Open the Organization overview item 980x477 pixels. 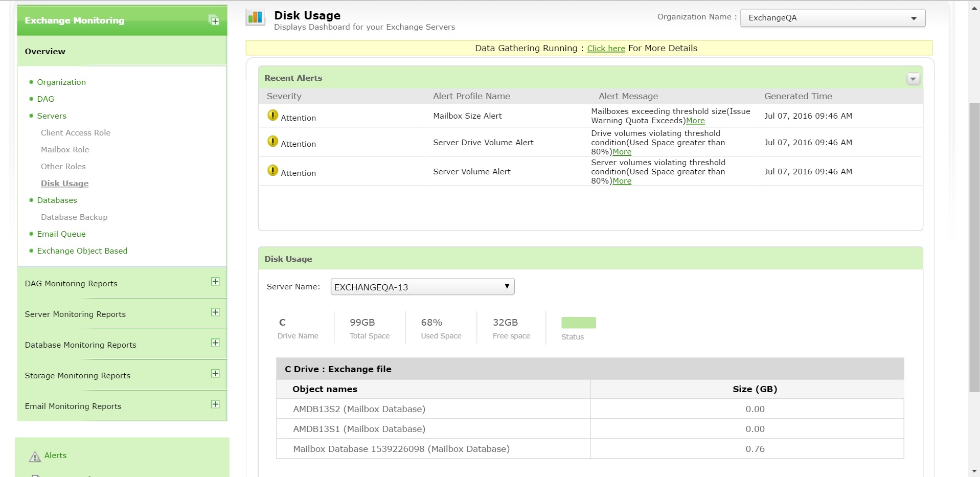tap(61, 82)
